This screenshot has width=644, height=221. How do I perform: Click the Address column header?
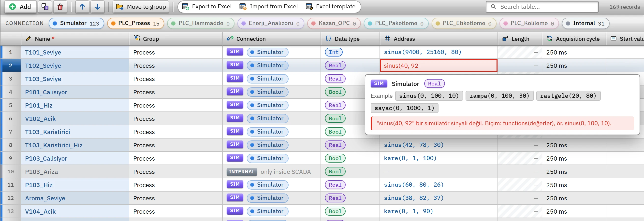click(439, 39)
